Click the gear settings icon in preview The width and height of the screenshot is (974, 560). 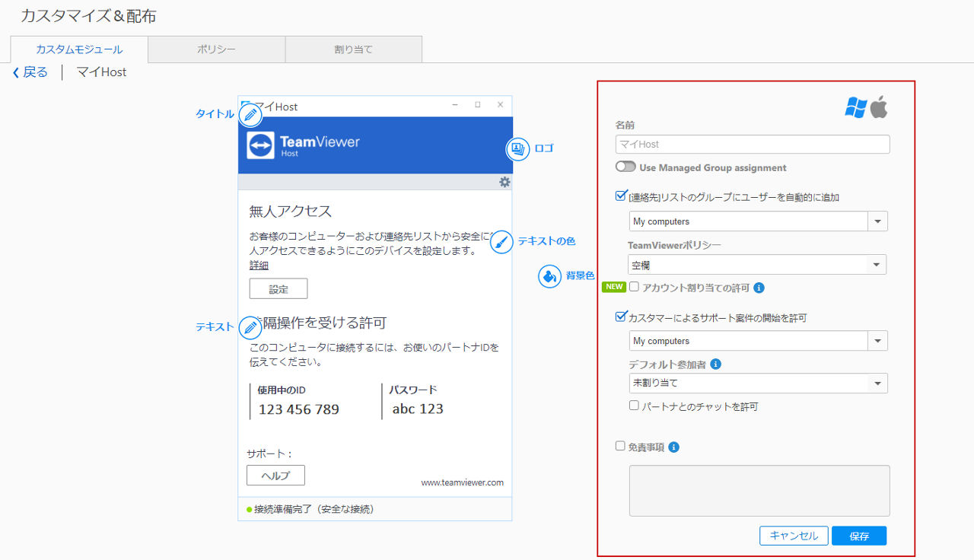[505, 182]
